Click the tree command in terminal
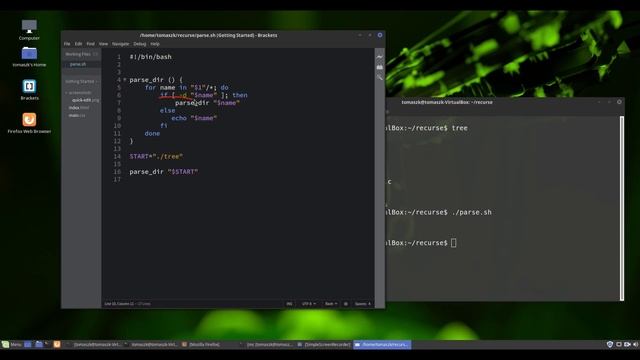 pyautogui.click(x=460, y=128)
